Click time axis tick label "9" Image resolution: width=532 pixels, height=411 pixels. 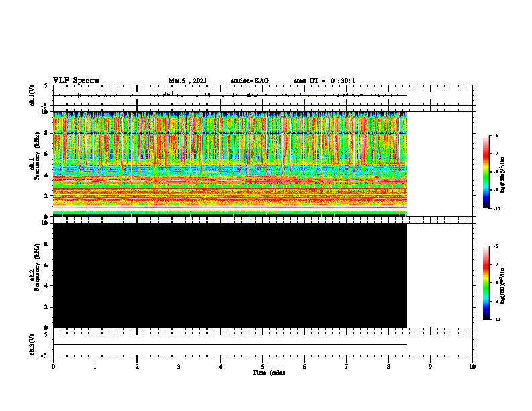(430, 367)
